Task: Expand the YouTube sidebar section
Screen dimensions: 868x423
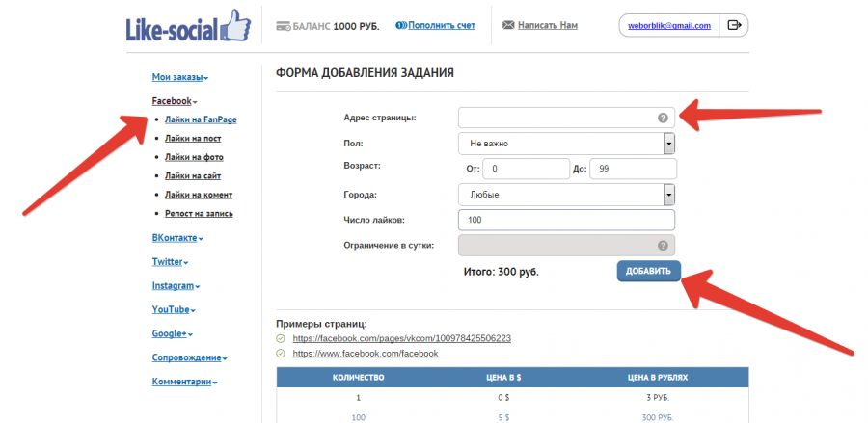Action: tap(174, 309)
